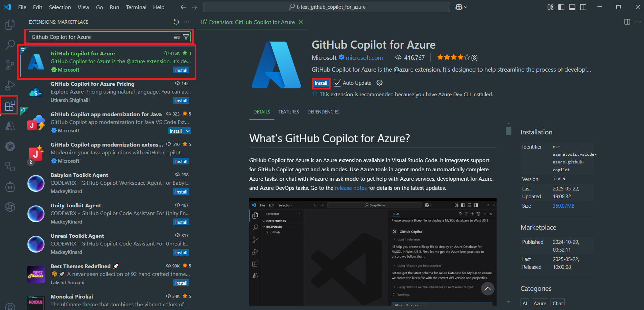
Task: Click inside the extension search input field
Action: pyautogui.click(x=101, y=37)
